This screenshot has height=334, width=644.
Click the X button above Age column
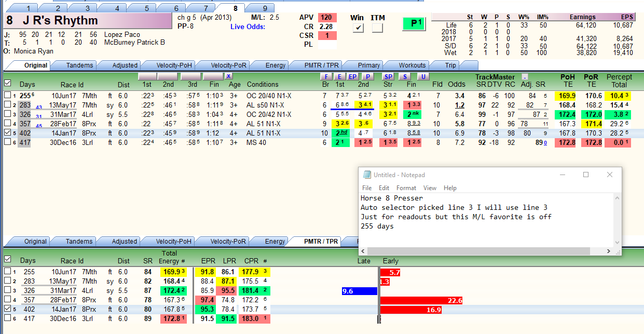click(x=228, y=76)
